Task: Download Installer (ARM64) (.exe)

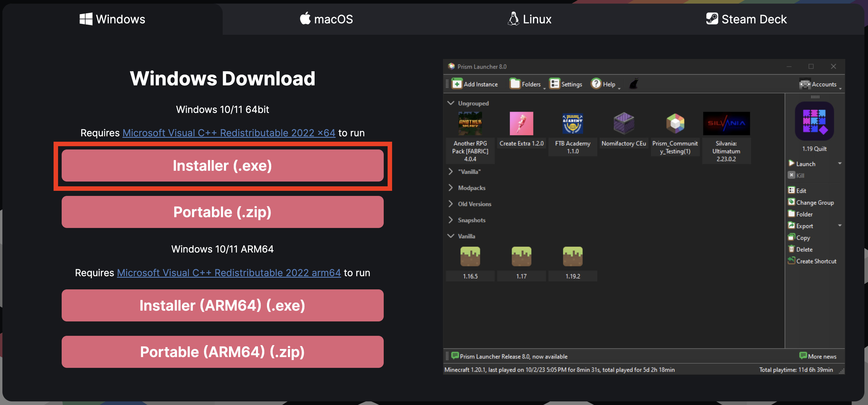Action: [222, 306]
